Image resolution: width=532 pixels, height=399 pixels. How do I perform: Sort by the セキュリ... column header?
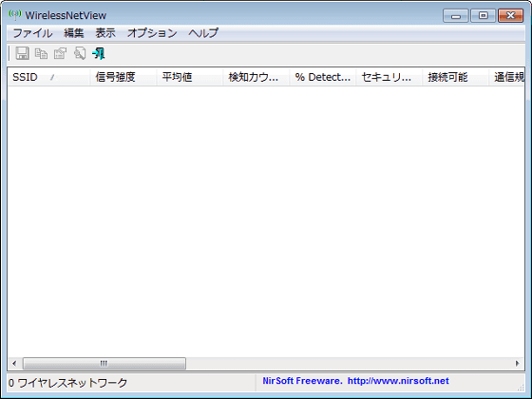(389, 77)
